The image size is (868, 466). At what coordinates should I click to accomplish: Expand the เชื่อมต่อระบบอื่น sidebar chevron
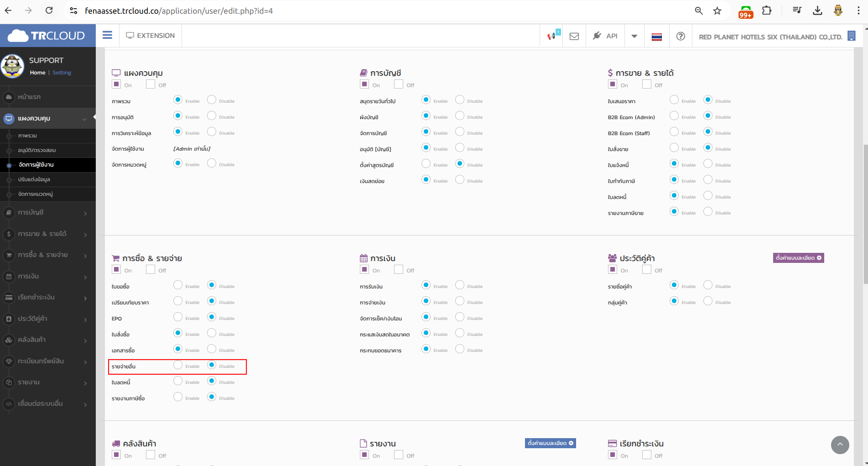(x=85, y=404)
